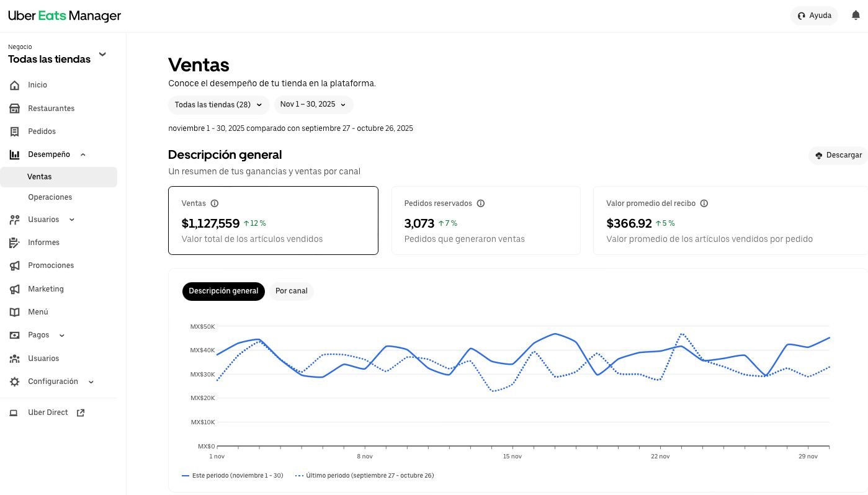Open the Nov 1 – 30, 2025 date picker

click(x=313, y=105)
